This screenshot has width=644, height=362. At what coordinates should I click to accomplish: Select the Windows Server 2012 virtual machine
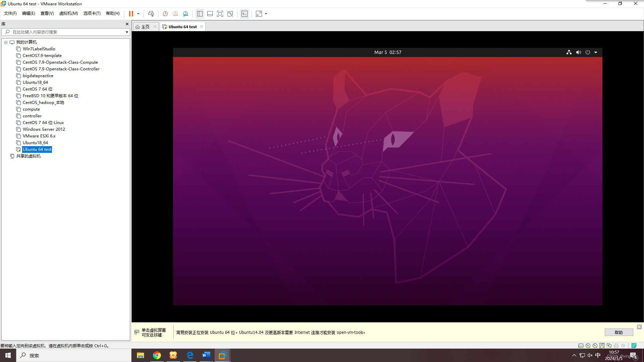tap(43, 129)
